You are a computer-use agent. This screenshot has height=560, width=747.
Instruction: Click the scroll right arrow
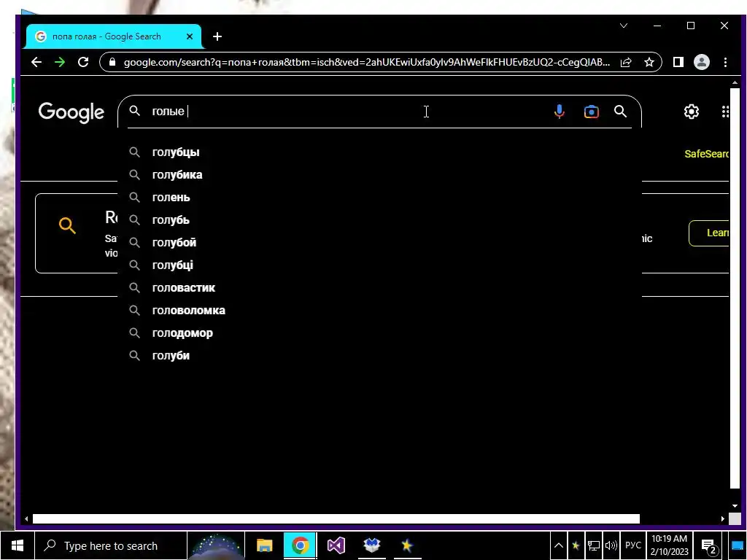(x=723, y=518)
